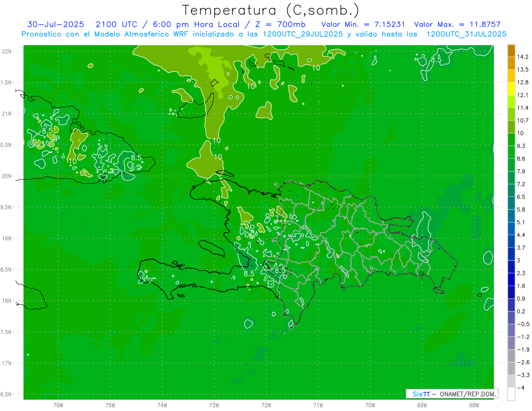Image resolution: width=532 pixels, height=411 pixels.
Task: Click the title "Temperatura (C,somb.)"
Action: point(270,11)
